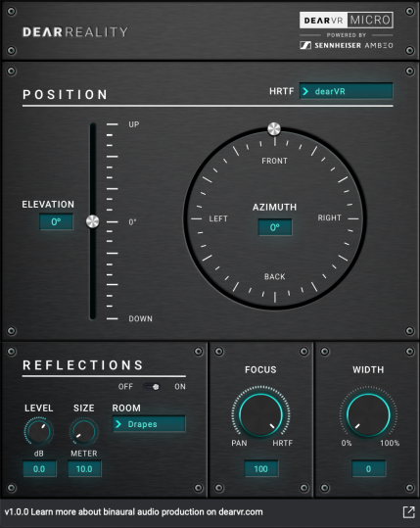Image resolution: width=420 pixels, height=528 pixels.
Task: Click the Elevation value field
Action: [56, 222]
